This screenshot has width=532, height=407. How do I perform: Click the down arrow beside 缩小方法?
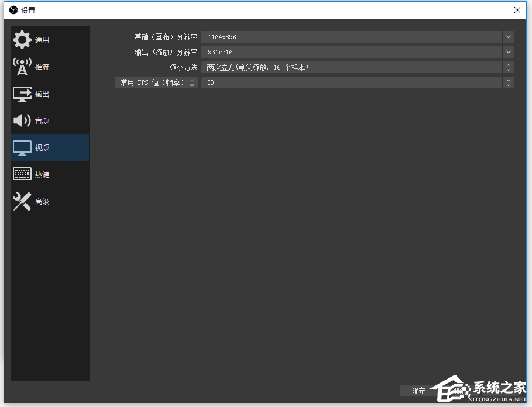tap(509, 70)
